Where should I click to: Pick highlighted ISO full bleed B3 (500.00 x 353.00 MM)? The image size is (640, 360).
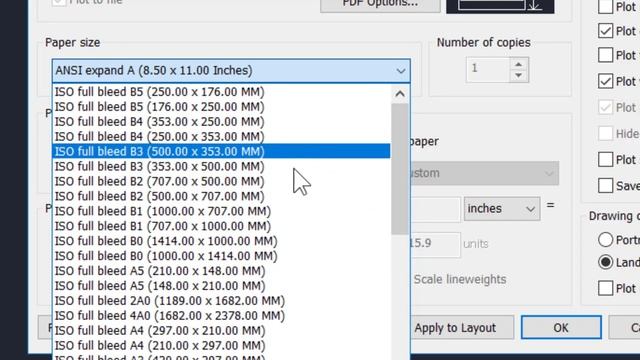(x=221, y=151)
